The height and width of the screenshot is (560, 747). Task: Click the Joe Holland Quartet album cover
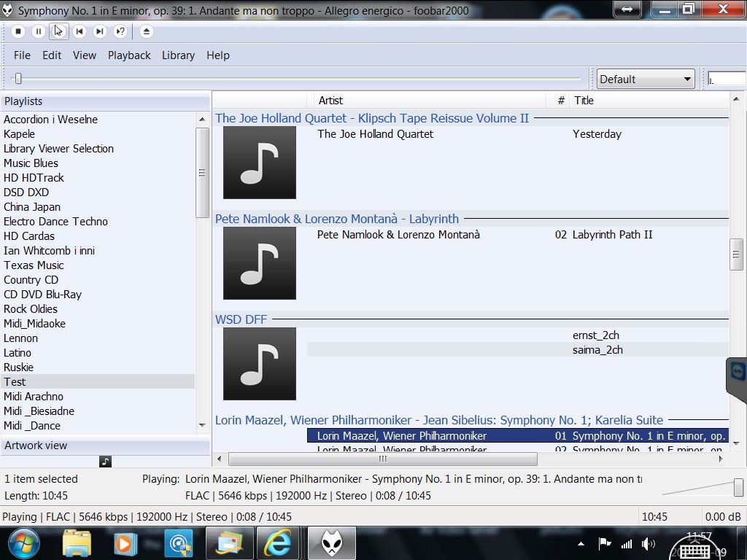260,163
